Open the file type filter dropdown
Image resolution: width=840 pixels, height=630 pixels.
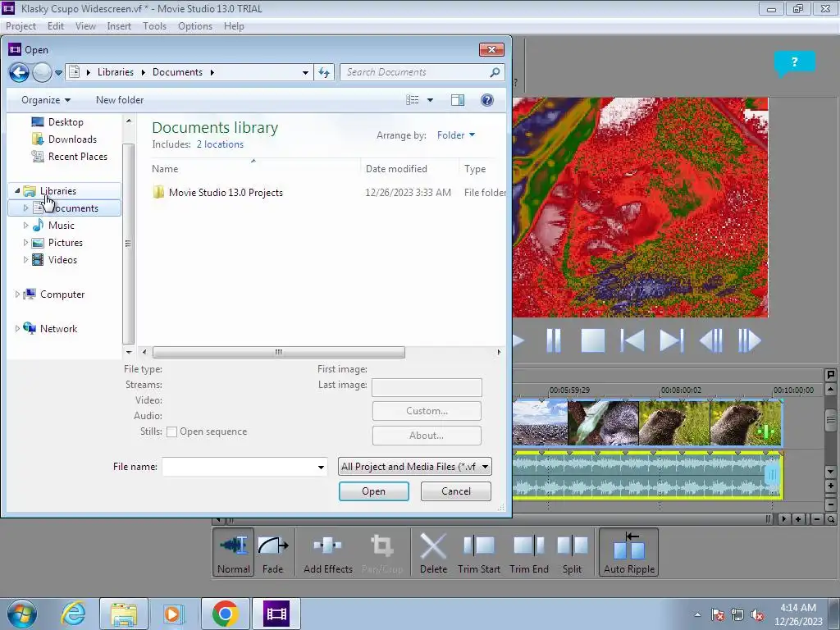(x=485, y=467)
